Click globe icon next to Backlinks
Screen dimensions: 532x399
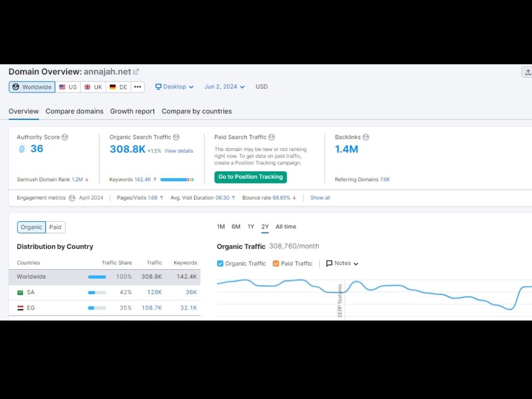click(366, 137)
